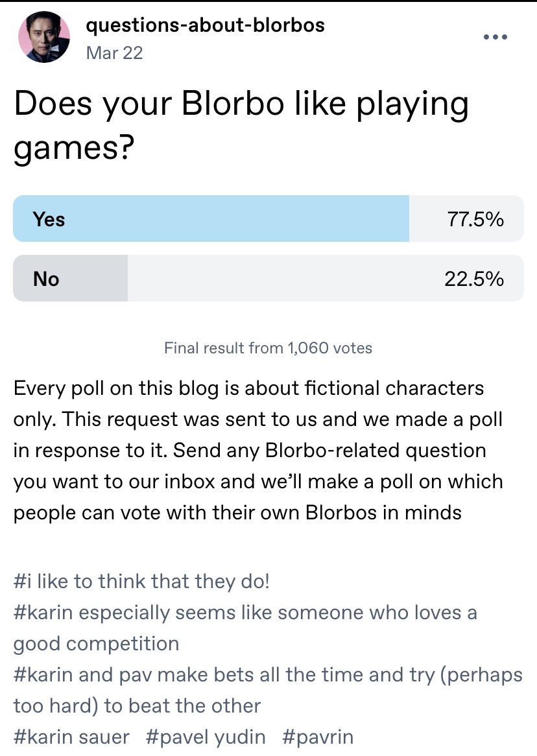The width and height of the screenshot is (537, 756).
Task: Click the questions-about-blorbos profile avatar
Action: click(44, 37)
